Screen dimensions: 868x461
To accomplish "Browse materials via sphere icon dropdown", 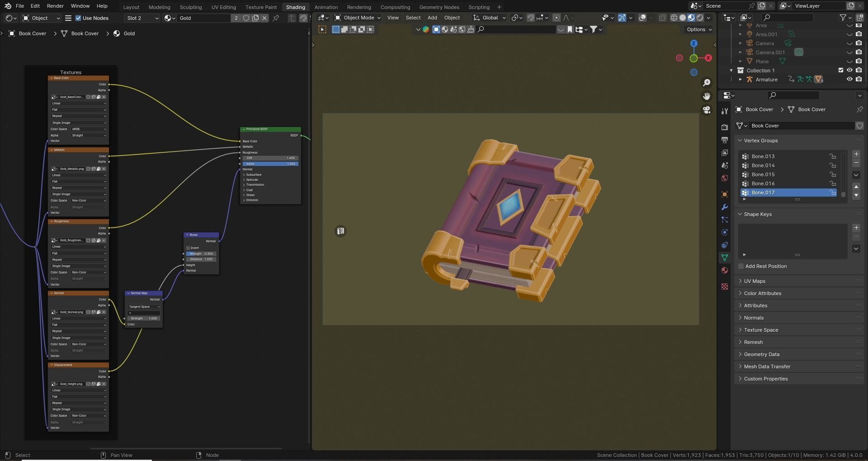I will [x=170, y=18].
